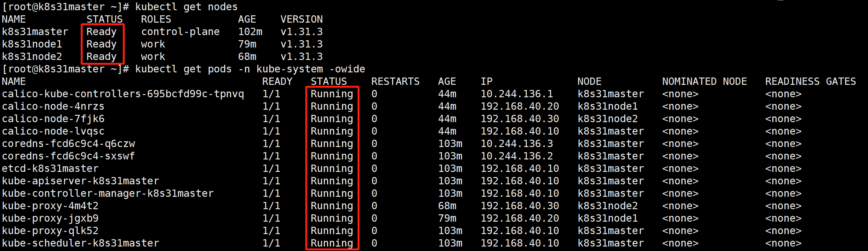Viewport: 868px width, 251px height.
Task: Click the 'kubectl get pods -n kube-system -owide' command
Action: 250,69
